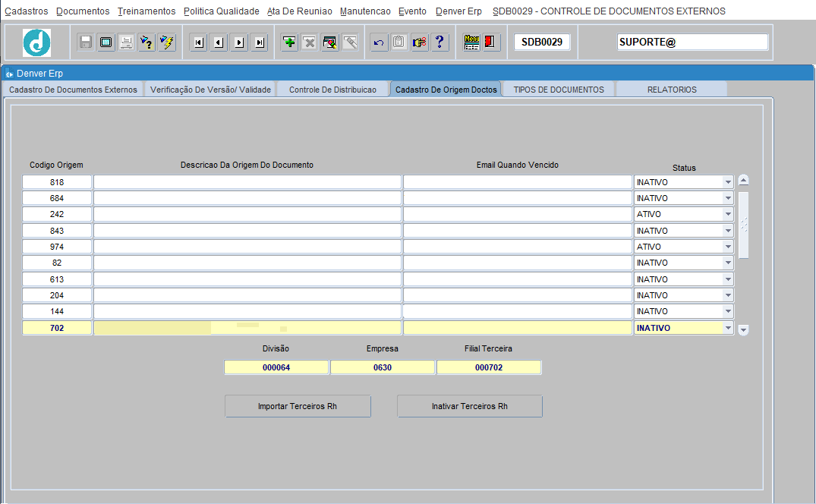The height and width of the screenshot is (504, 816).
Task: Go to the previous record
Action: [x=219, y=43]
